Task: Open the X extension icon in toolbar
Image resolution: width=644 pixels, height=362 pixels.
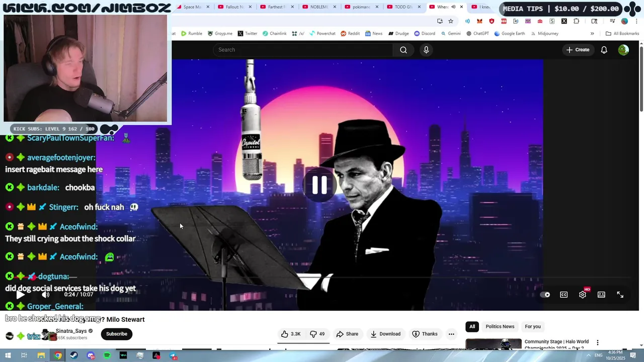Action: coord(564,21)
